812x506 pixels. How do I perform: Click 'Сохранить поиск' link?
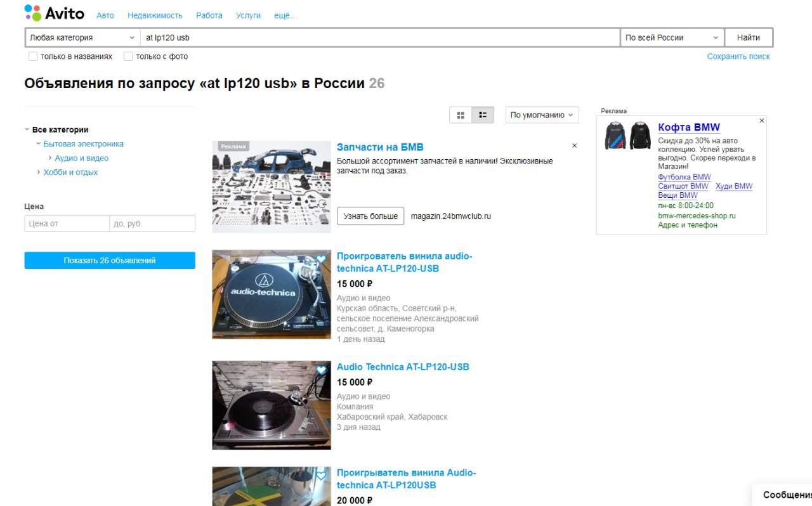click(738, 56)
